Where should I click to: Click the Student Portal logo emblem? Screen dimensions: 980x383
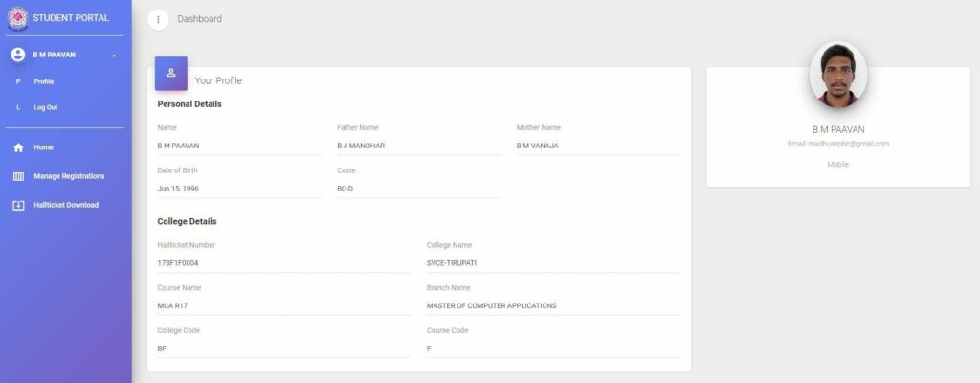click(x=17, y=18)
